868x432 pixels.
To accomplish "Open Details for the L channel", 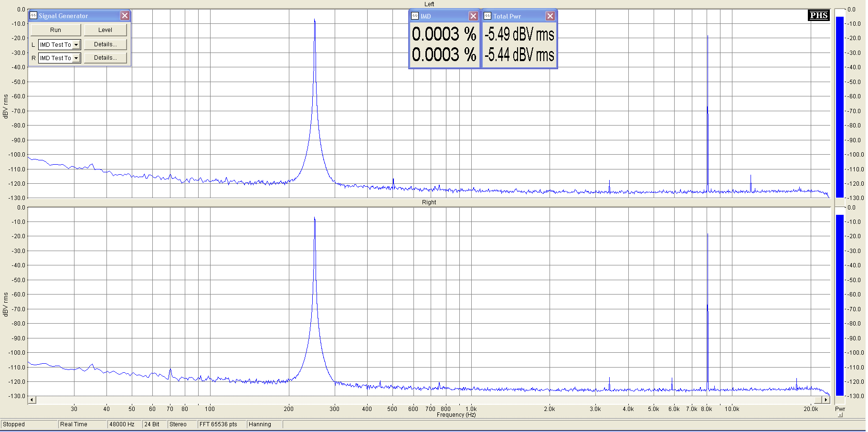I will [105, 44].
